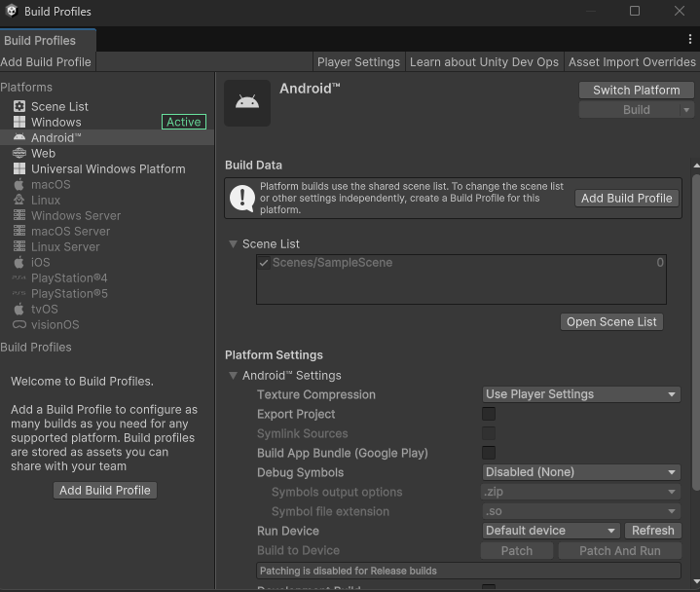
Task: Click the Patch button
Action: click(x=517, y=550)
